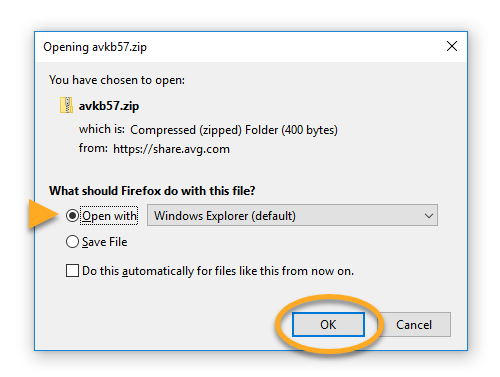Click the Save File text label
Image resolution: width=500 pixels, height=377 pixels.
pos(105,242)
